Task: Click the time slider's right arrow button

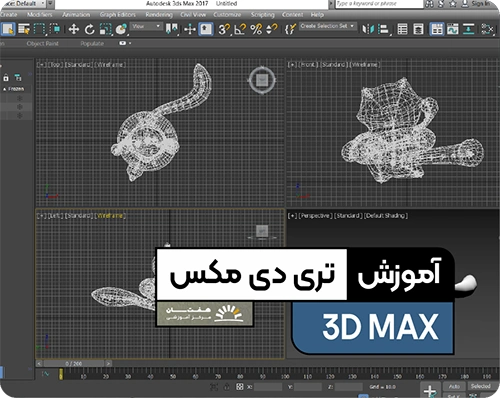Action: (x=109, y=363)
